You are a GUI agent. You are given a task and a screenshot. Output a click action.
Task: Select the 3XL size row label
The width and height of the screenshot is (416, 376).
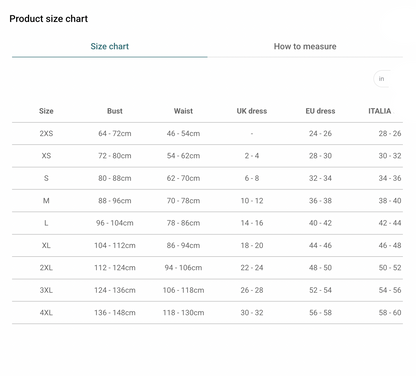click(46, 290)
